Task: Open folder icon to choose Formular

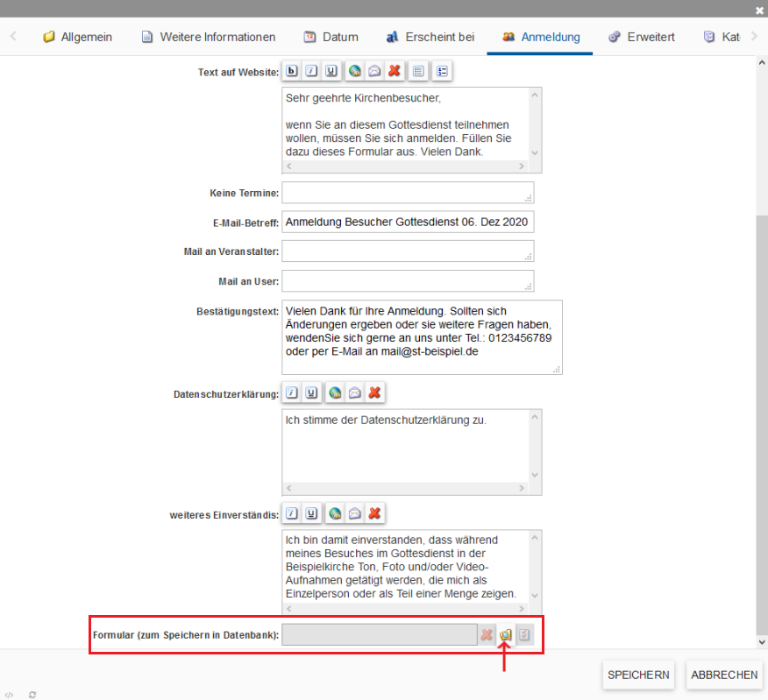Action: [x=506, y=635]
